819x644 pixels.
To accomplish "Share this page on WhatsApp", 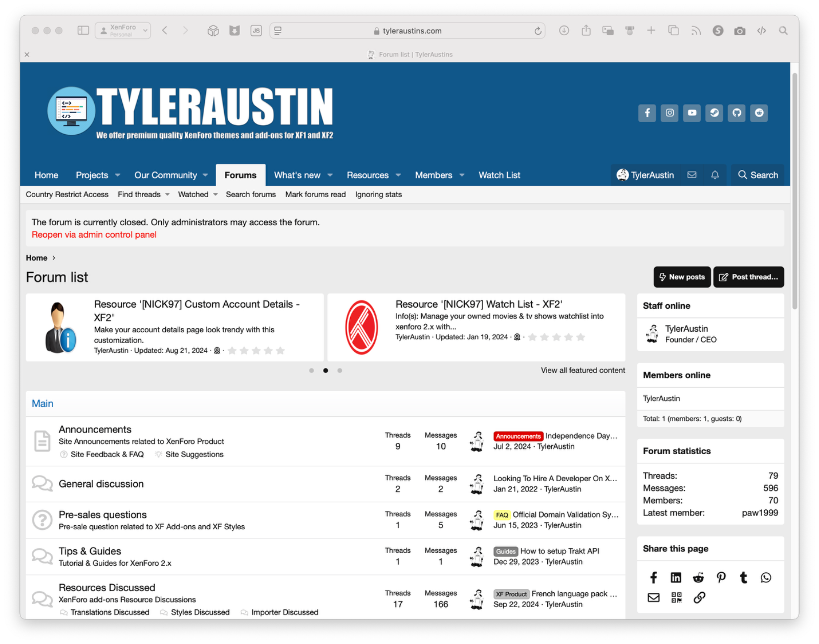I will pos(766,578).
